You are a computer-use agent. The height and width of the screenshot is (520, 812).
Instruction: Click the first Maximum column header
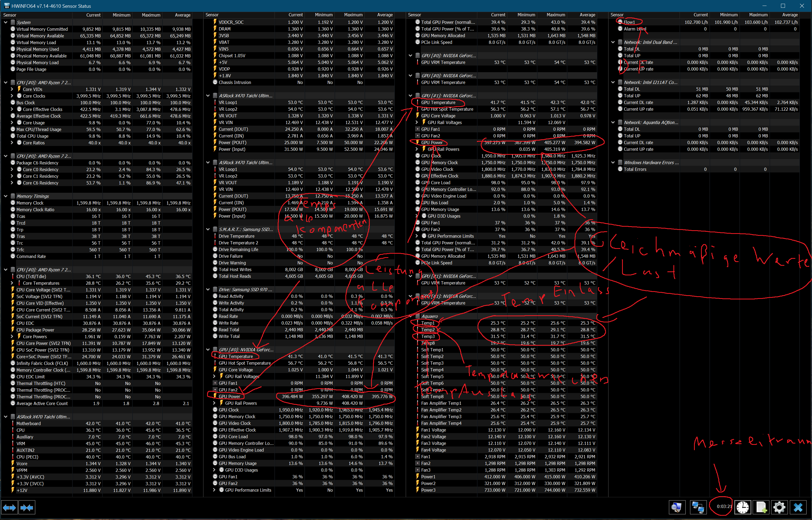click(x=151, y=15)
